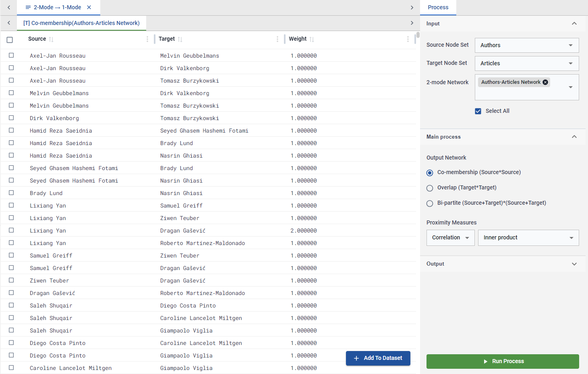Viewport: 588px width, 374px height.
Task: Check the Dirk Valkenborg to Tomasz Burzykowski row
Action: coord(11,118)
